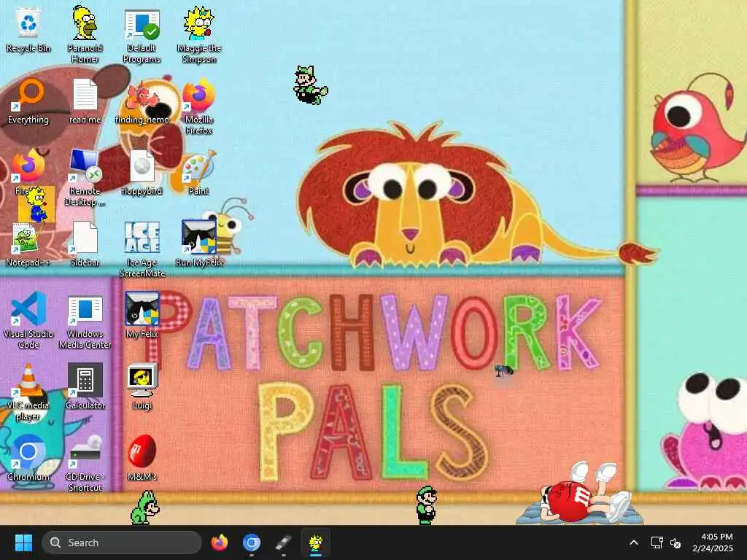
Task: Open Firefox from the taskbar
Action: (219, 542)
